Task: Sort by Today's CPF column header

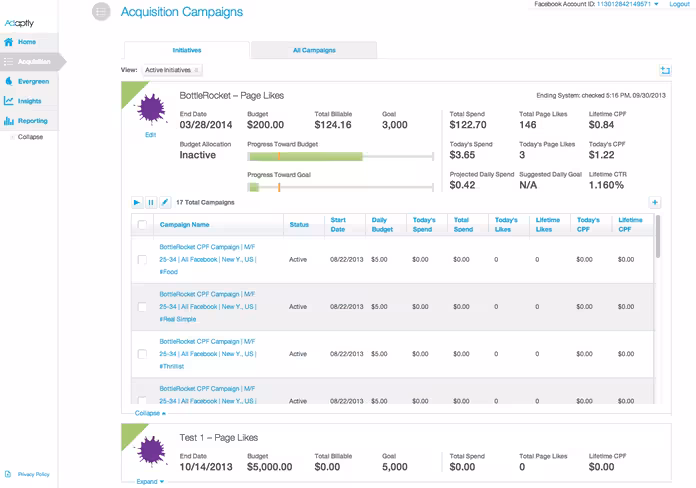Action: click(588, 225)
